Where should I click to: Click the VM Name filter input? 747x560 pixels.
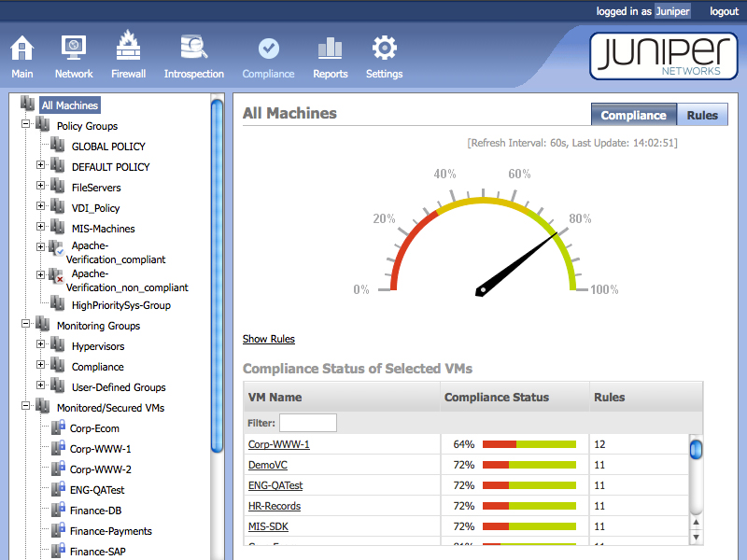pyautogui.click(x=308, y=423)
